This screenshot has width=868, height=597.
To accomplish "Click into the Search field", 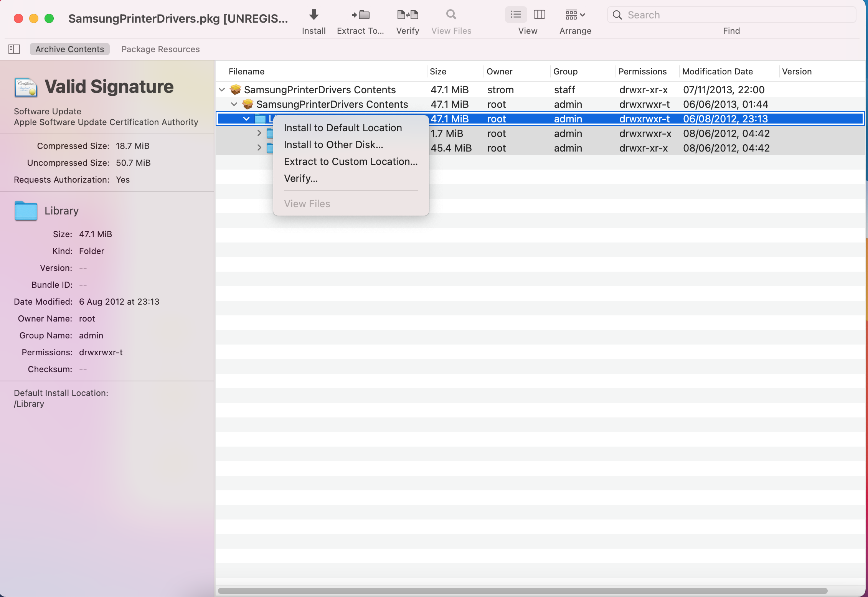I will (731, 15).
